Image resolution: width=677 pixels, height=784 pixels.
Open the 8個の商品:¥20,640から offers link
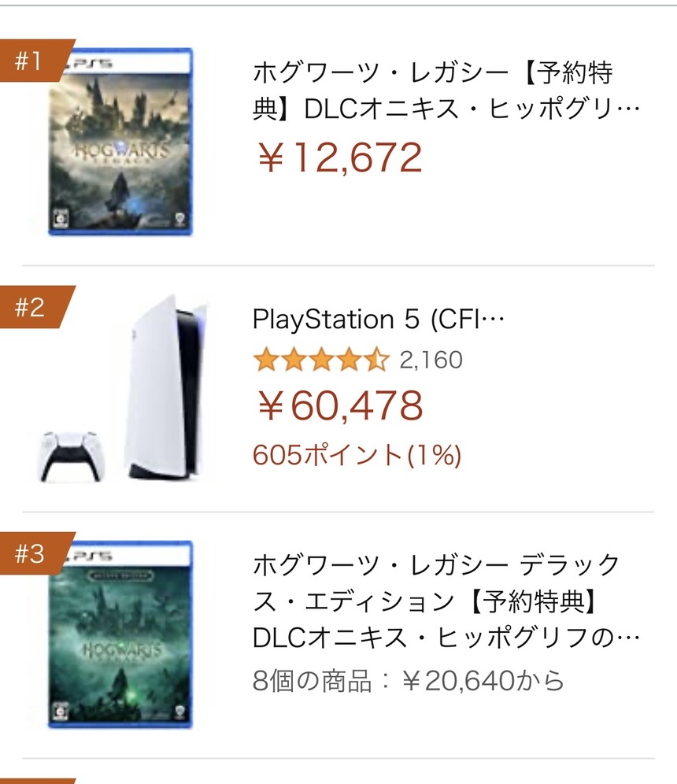[x=409, y=680]
